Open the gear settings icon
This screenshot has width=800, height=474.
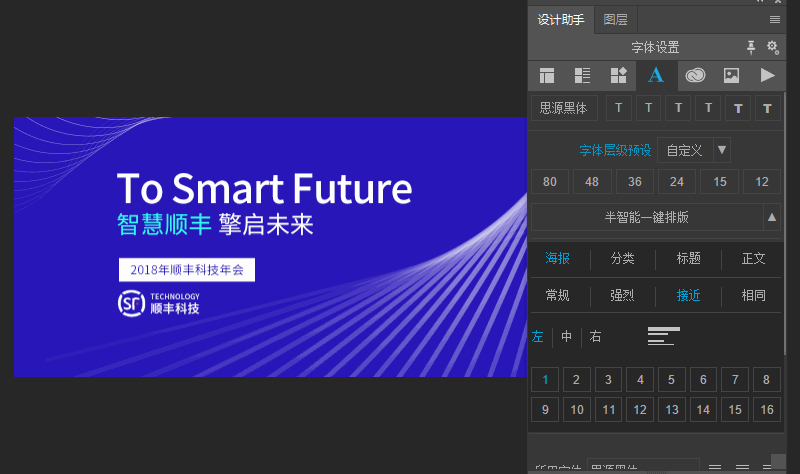pyautogui.click(x=772, y=47)
